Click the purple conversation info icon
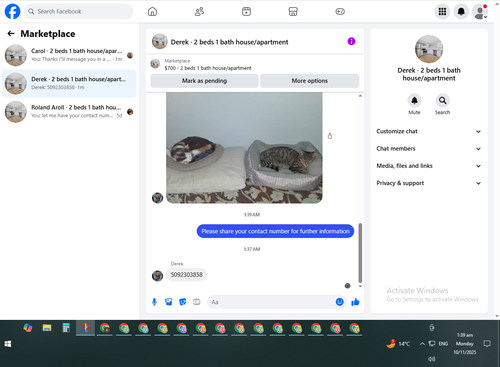 tap(351, 41)
